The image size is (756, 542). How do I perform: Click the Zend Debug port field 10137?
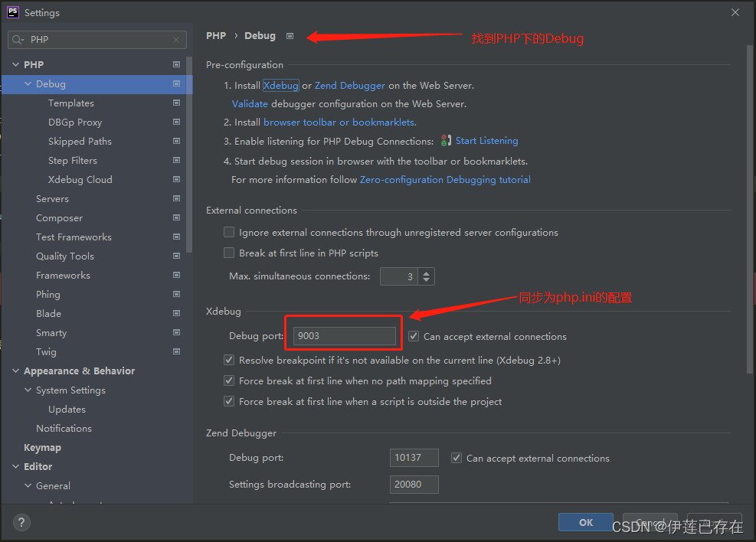click(414, 458)
